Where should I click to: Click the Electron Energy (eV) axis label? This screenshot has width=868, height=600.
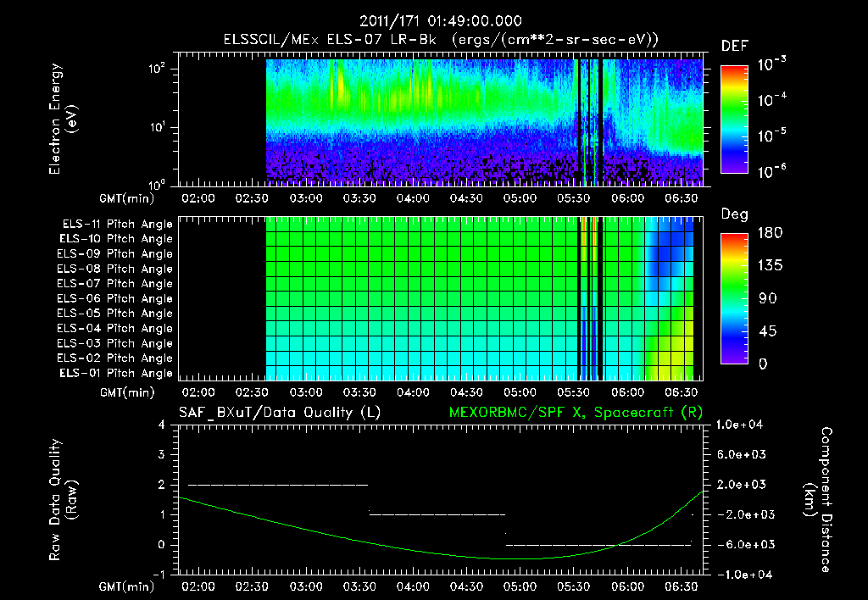click(63, 119)
